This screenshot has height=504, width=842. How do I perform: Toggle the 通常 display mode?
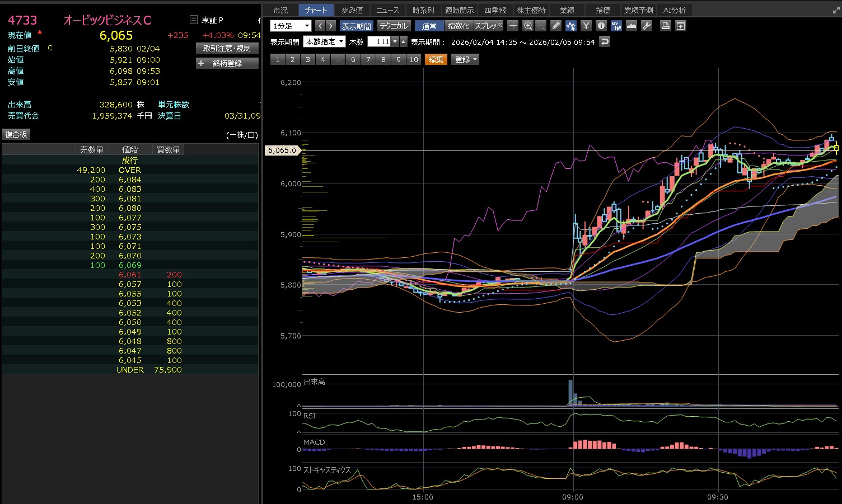point(429,26)
